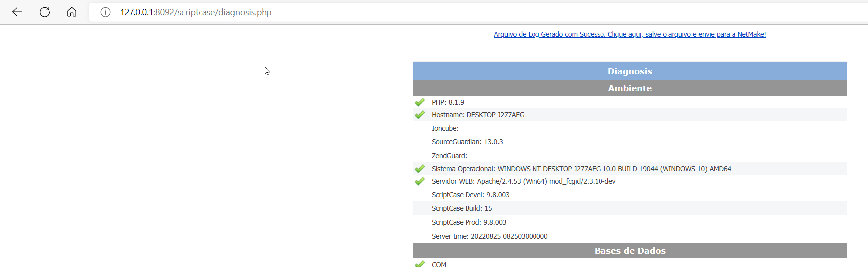Reload the page with refresh icon
Screen dimensions: 868x267
[x=45, y=12]
